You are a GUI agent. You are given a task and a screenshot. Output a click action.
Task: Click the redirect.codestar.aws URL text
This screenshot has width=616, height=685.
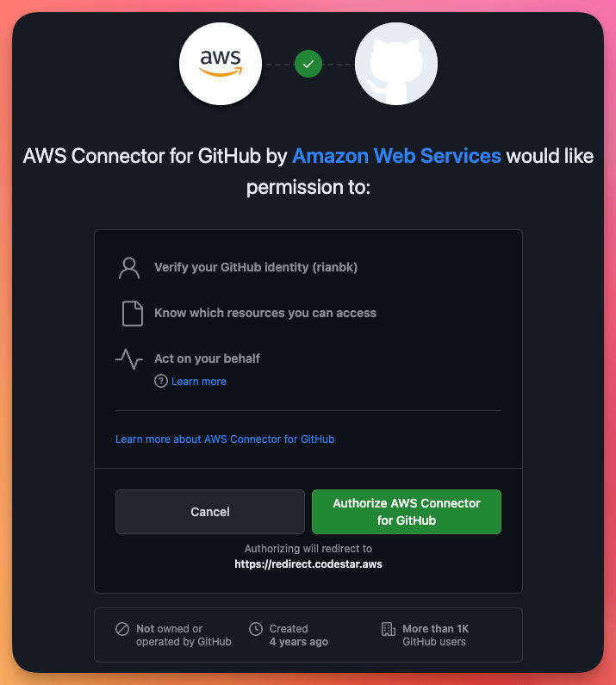pyautogui.click(x=308, y=564)
